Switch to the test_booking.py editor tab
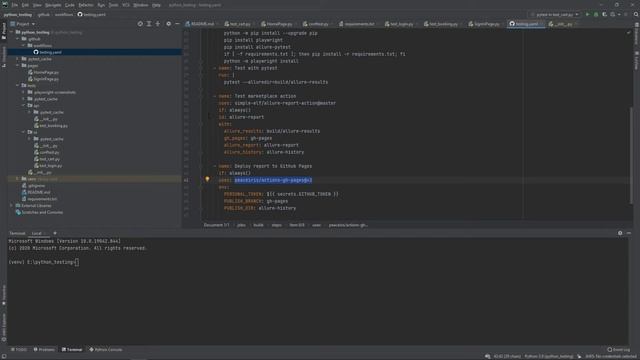 tap(441, 24)
